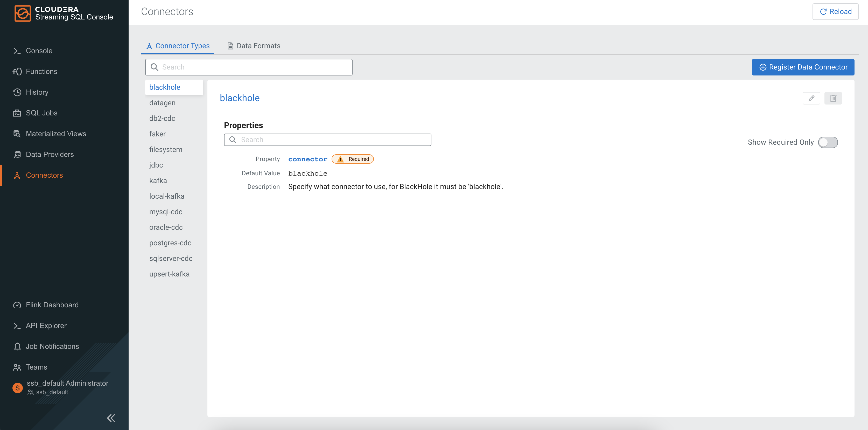Image resolution: width=868 pixels, height=430 pixels.
Task: Collapse the sidebar with double chevron
Action: tap(111, 418)
